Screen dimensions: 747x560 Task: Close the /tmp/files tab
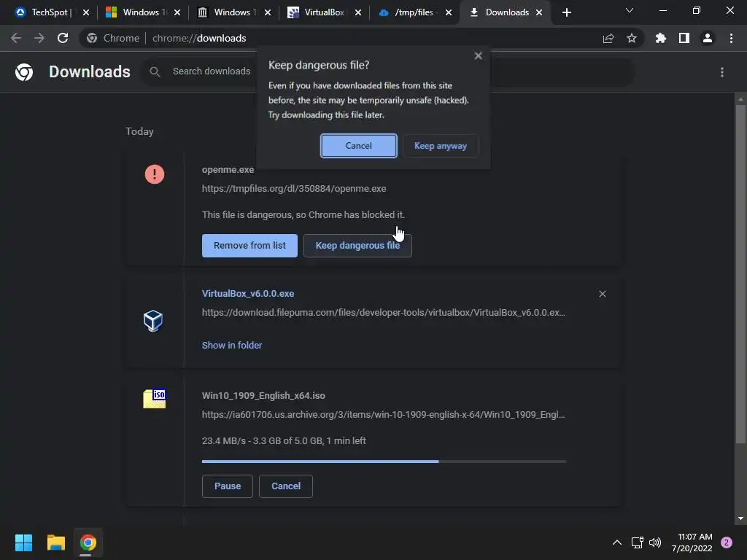coord(449,12)
